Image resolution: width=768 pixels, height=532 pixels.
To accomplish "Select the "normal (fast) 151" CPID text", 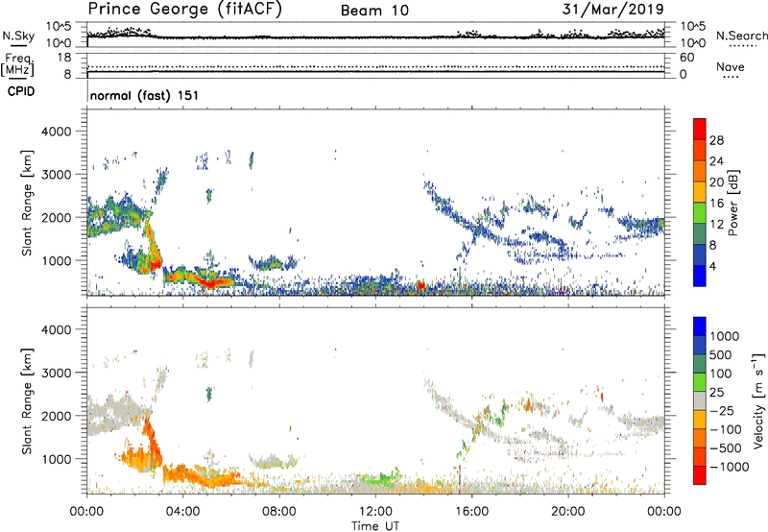I will [x=145, y=95].
